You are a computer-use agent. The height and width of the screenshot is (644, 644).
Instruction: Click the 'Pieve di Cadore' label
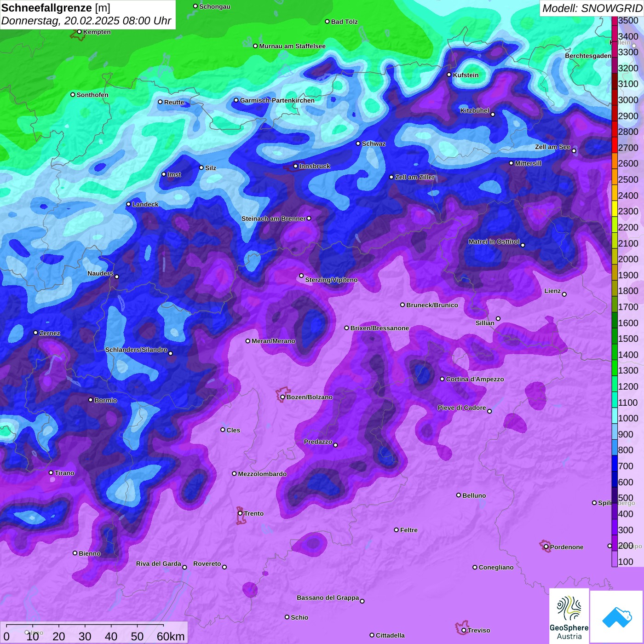pyautogui.click(x=461, y=408)
